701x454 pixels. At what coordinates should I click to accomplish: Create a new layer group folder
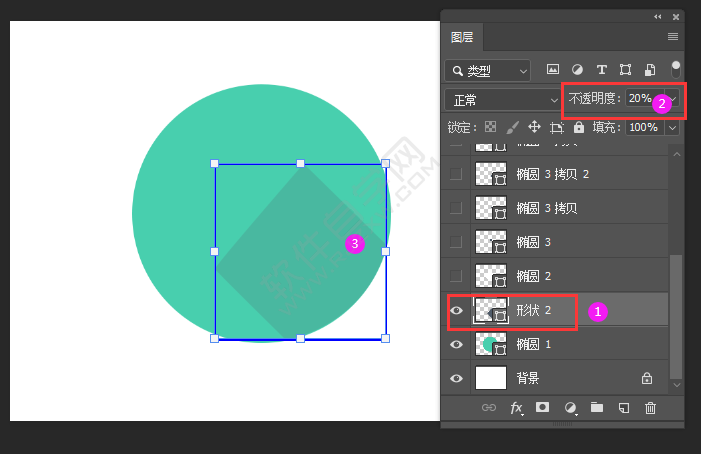(597, 407)
